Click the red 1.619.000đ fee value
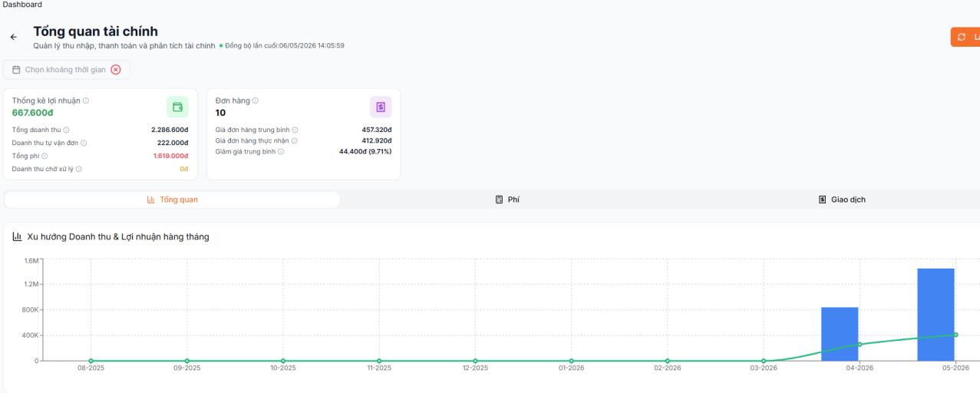The height and width of the screenshot is (393, 980). (x=170, y=156)
